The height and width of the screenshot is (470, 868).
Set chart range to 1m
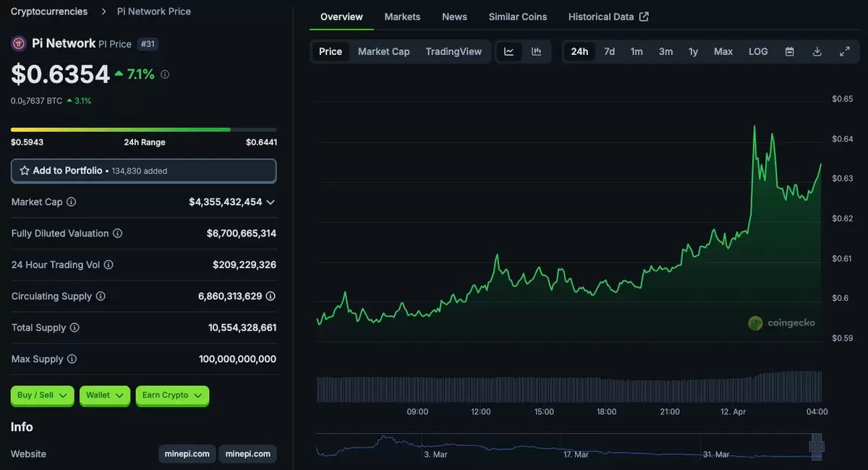pyautogui.click(x=637, y=51)
